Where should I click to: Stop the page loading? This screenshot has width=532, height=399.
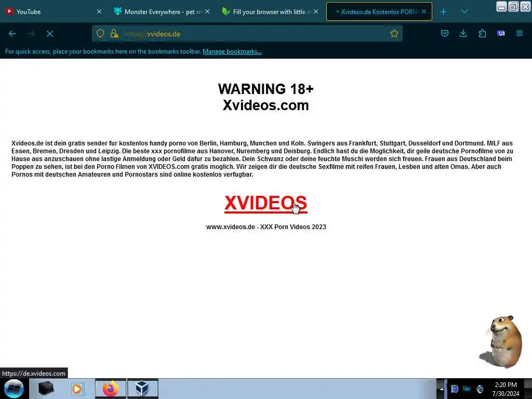[x=50, y=34]
